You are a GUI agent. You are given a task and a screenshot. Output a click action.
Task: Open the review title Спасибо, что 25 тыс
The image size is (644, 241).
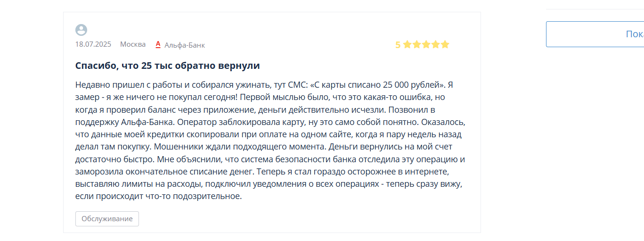(167, 66)
